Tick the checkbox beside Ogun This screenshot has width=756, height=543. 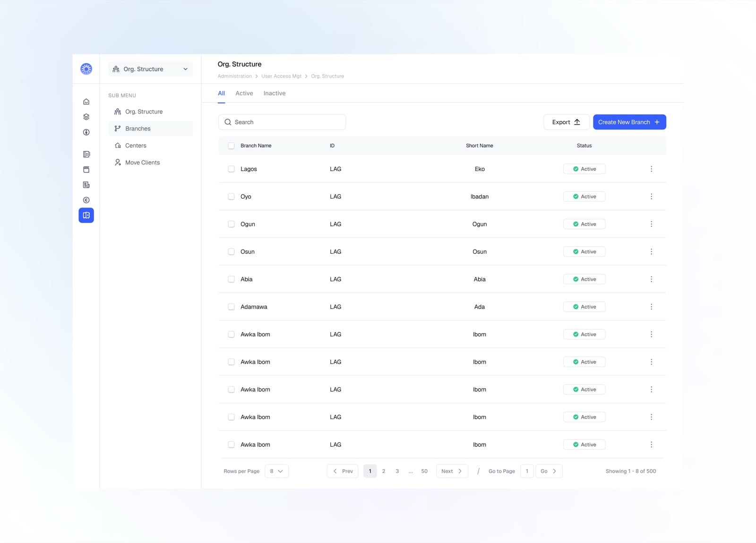pos(231,224)
